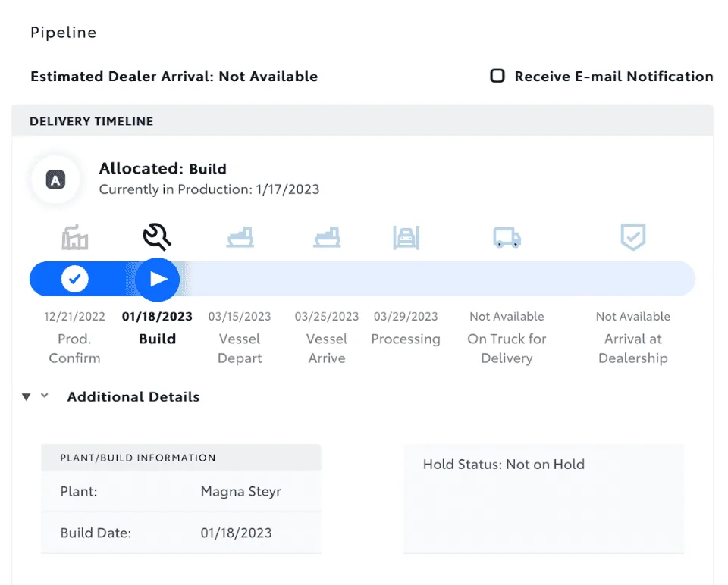Click the 03/25/2023 date

(327, 317)
